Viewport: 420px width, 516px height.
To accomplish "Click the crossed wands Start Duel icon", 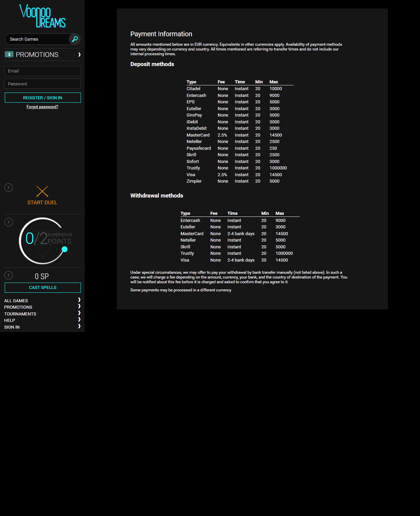I will [x=42, y=191].
